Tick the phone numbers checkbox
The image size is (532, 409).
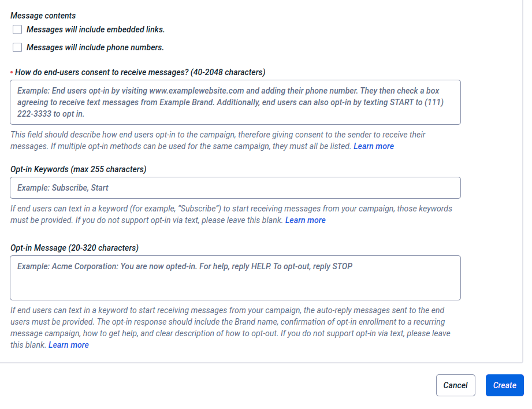pos(17,47)
